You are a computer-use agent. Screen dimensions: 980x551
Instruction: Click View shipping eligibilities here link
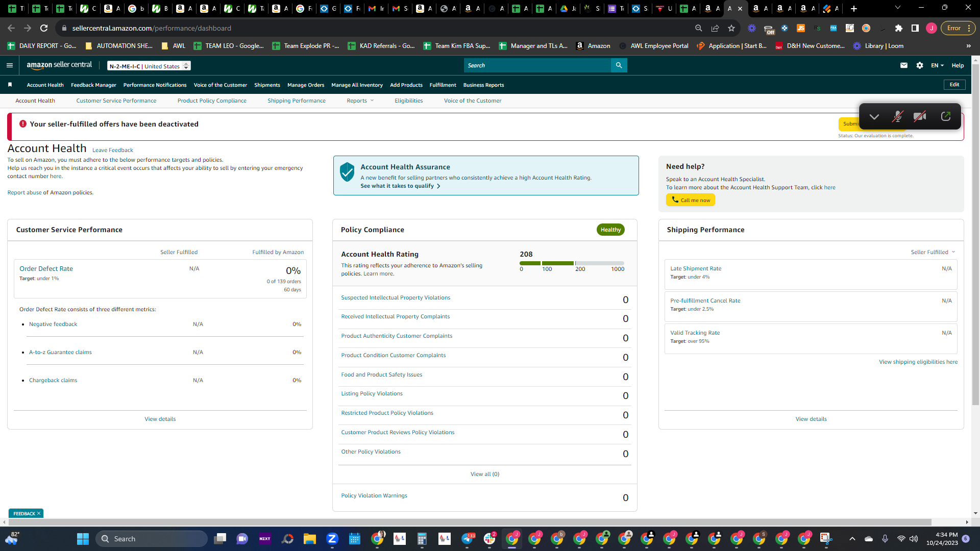(x=918, y=362)
